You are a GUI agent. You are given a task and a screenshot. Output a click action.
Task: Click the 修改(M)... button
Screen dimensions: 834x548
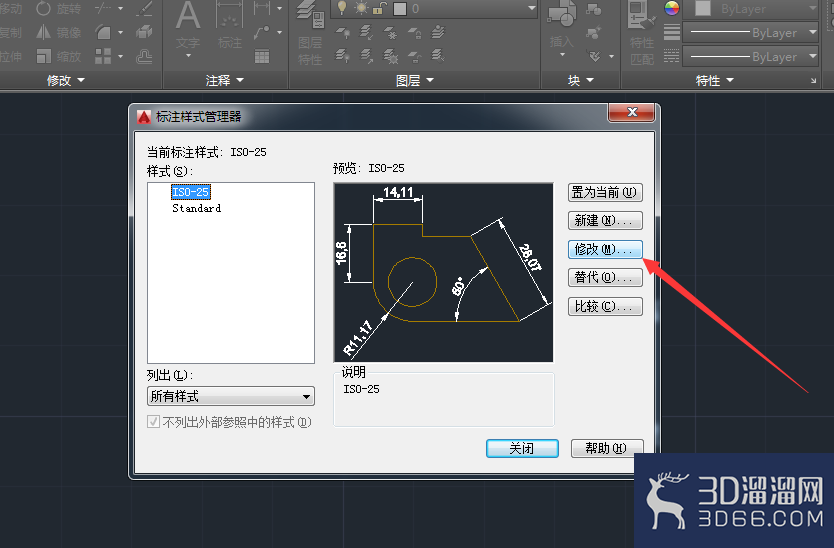605,249
